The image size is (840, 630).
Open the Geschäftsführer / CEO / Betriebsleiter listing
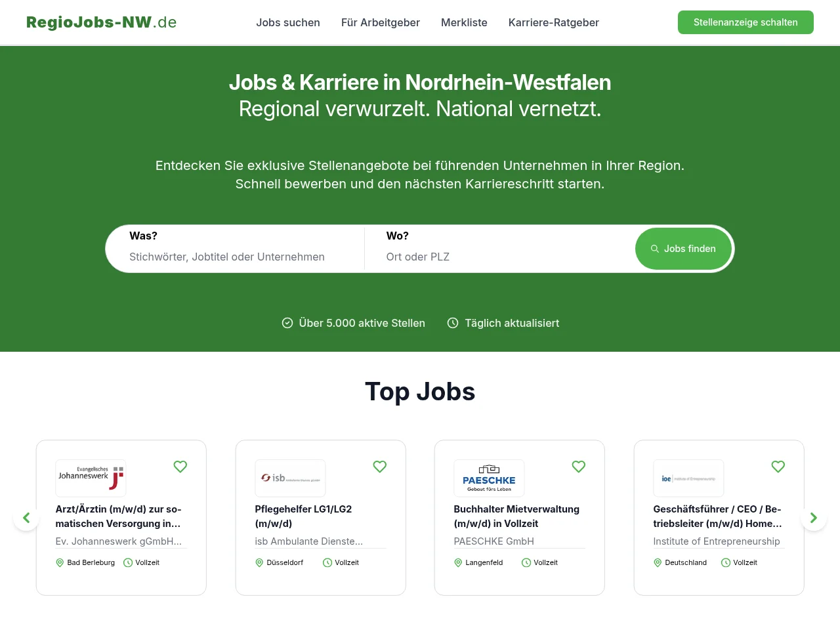click(718, 516)
